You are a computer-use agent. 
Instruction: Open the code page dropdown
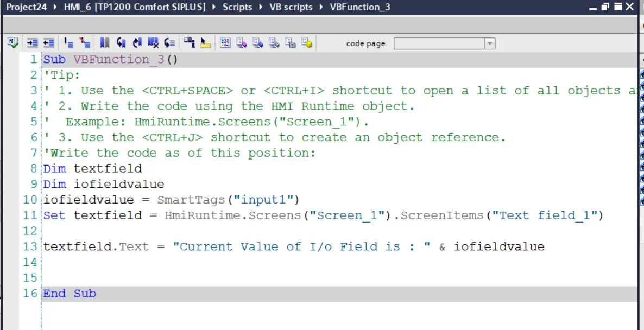489,43
